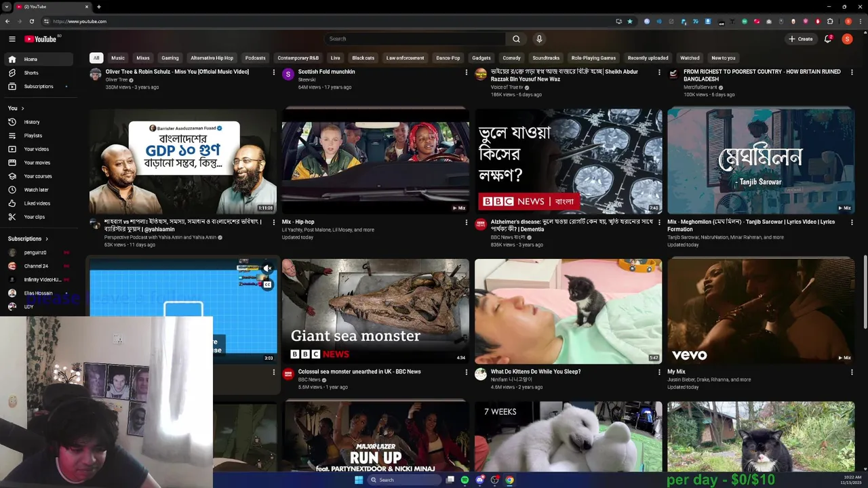Select the Recently uploaded chip
This screenshot has width=868, height=488.
(648, 58)
